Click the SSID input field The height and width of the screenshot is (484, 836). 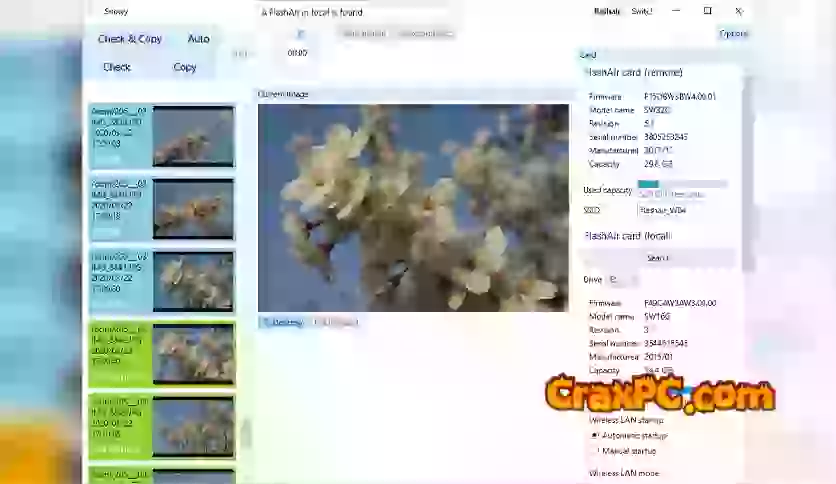[683, 210]
